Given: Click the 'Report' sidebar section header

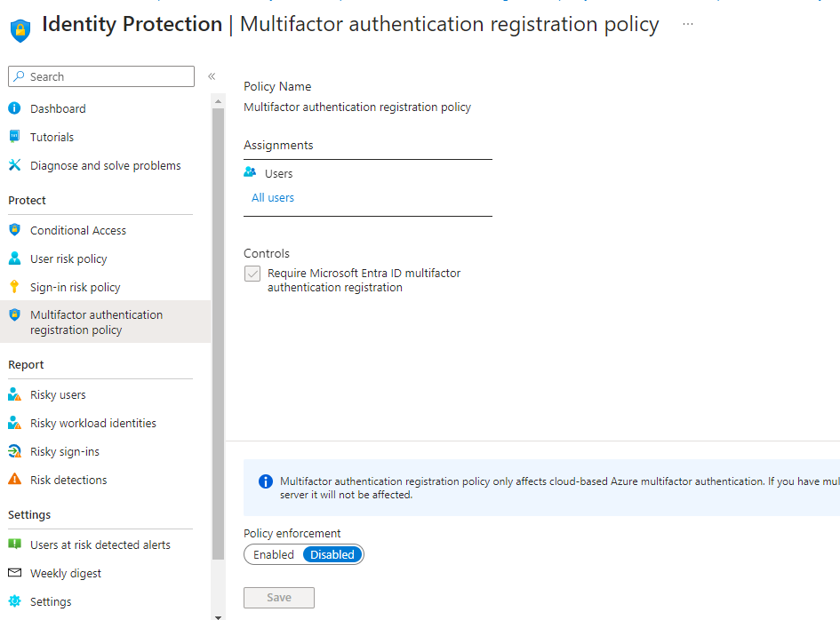Looking at the screenshot, I should (26, 364).
